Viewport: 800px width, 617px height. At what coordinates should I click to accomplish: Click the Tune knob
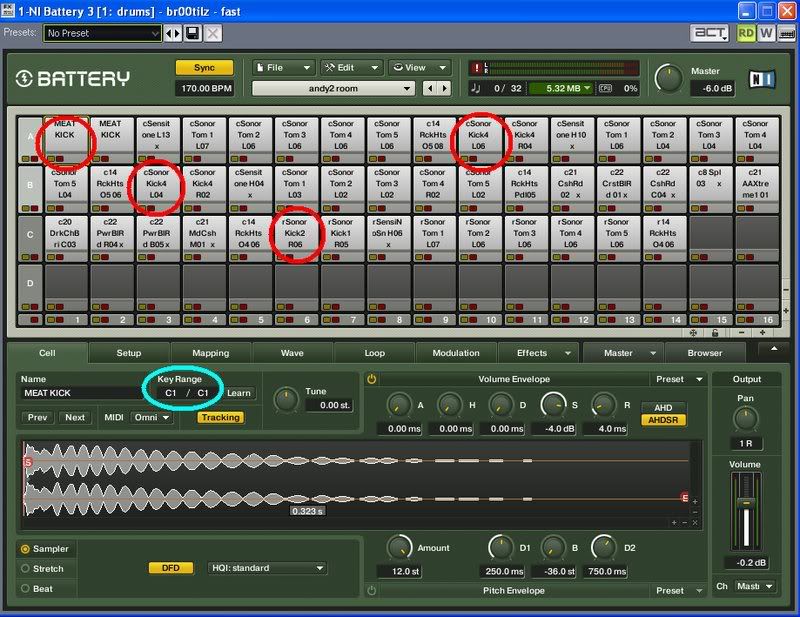286,400
